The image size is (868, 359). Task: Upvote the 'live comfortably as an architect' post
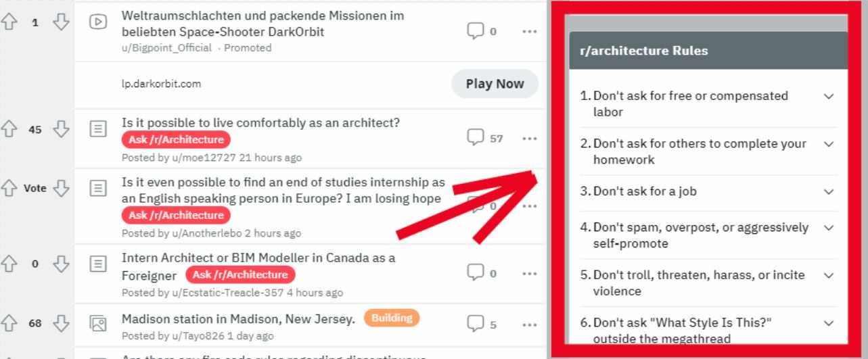pos(10,129)
